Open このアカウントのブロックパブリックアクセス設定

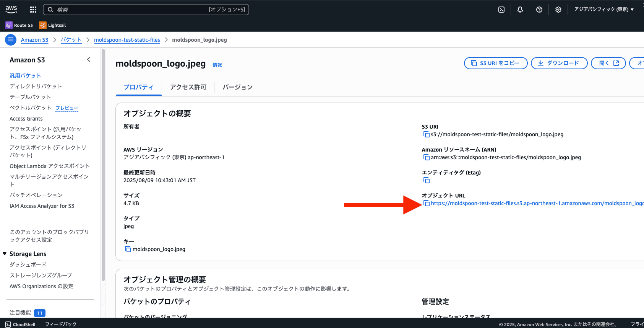(49, 236)
